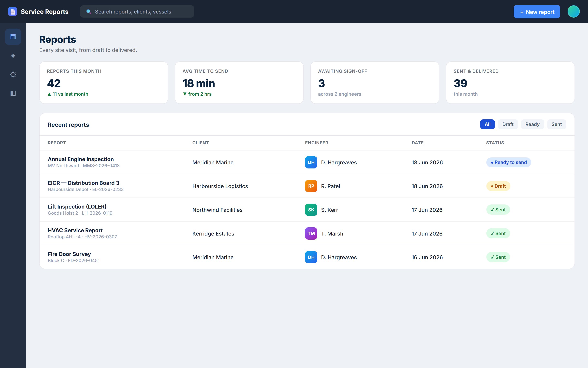Viewport: 588px width, 368px height.
Task: Click the RP engineer avatar
Action: point(311,186)
